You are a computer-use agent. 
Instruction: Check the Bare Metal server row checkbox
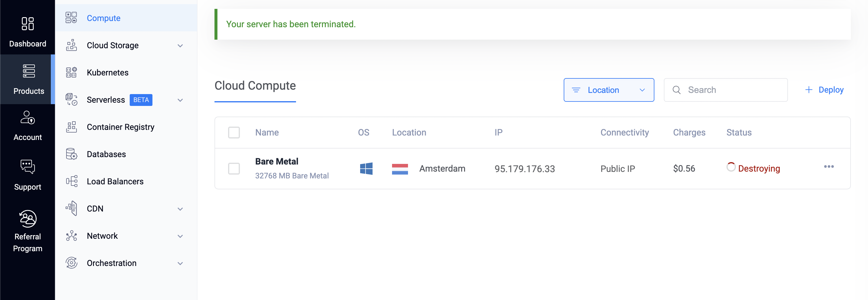pyautogui.click(x=234, y=168)
